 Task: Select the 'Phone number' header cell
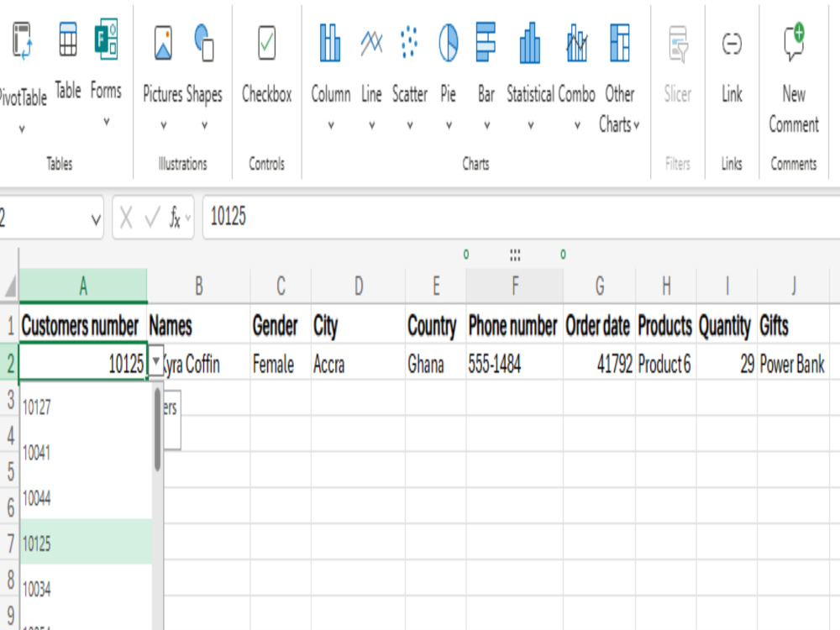pos(514,325)
